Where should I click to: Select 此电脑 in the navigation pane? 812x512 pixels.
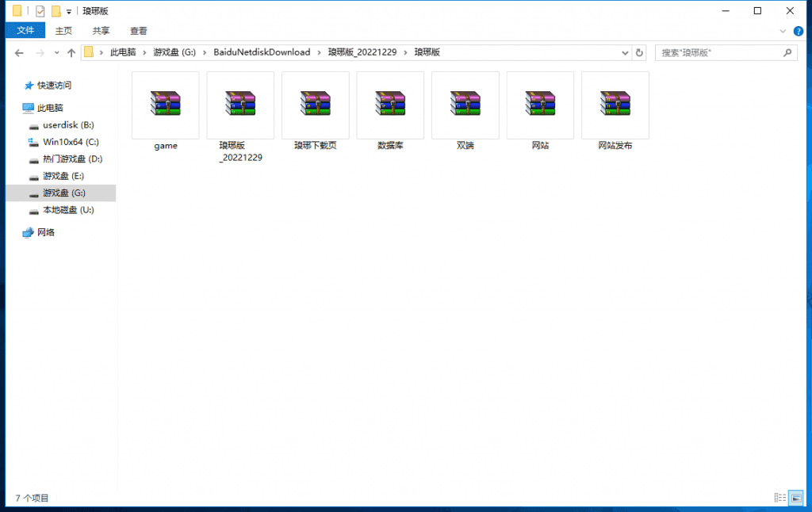(50, 108)
